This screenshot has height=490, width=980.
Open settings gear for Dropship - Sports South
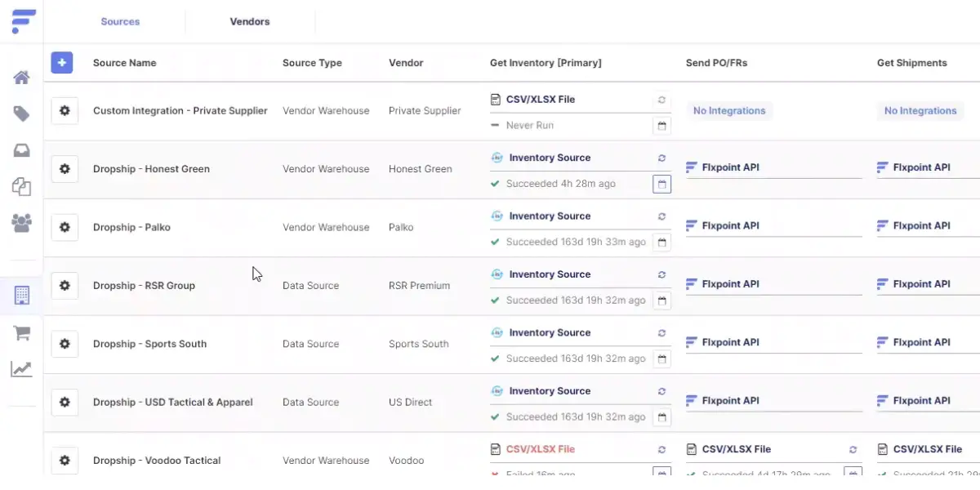(x=65, y=344)
